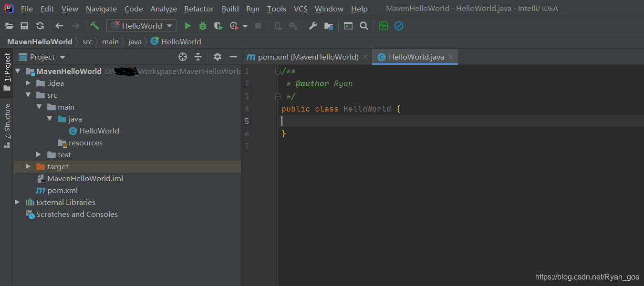Image resolution: width=644 pixels, height=286 pixels.
Task: Open the Refactor menu
Action: pyautogui.click(x=199, y=9)
